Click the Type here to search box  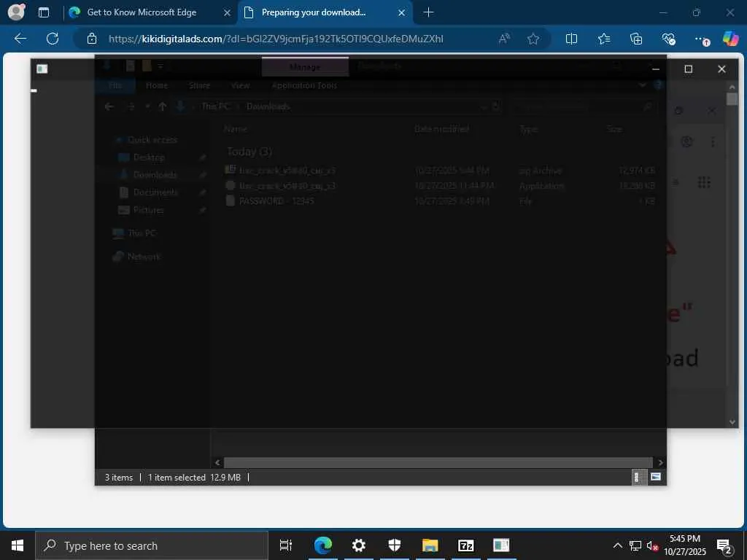click(152, 545)
